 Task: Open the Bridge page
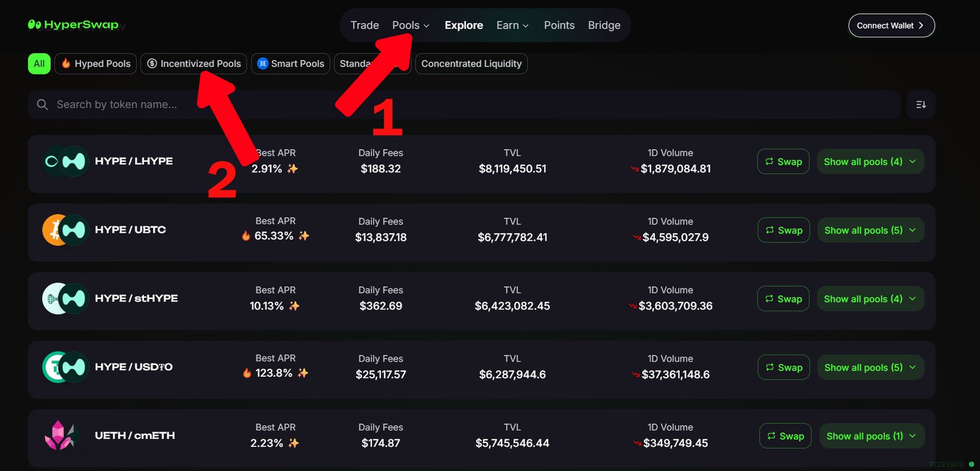tap(604, 25)
